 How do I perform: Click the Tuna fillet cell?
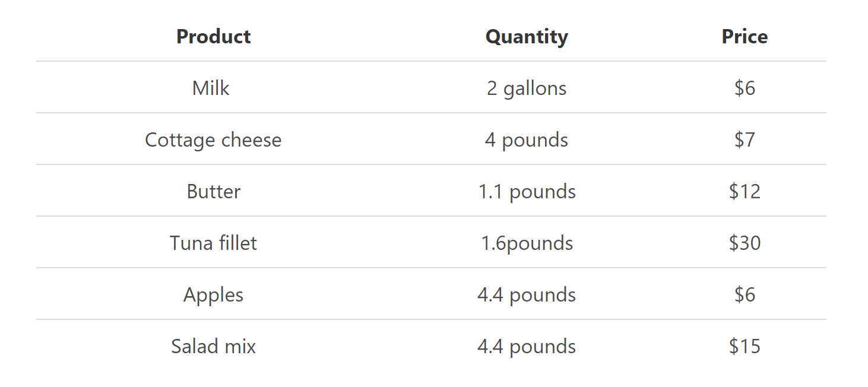213,243
